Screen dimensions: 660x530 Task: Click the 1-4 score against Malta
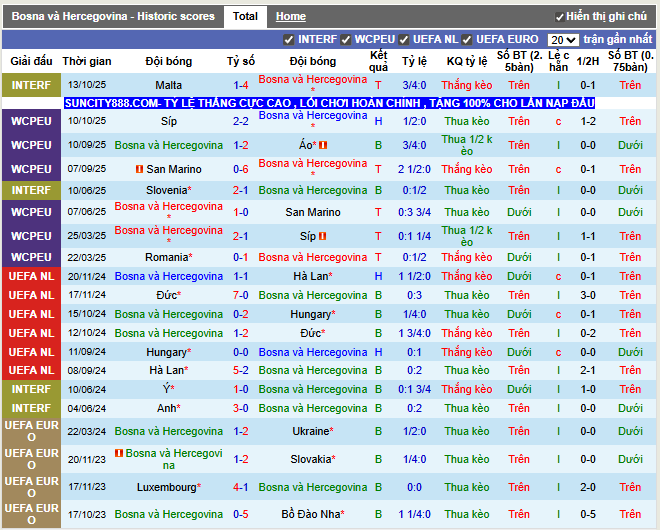coord(241,85)
